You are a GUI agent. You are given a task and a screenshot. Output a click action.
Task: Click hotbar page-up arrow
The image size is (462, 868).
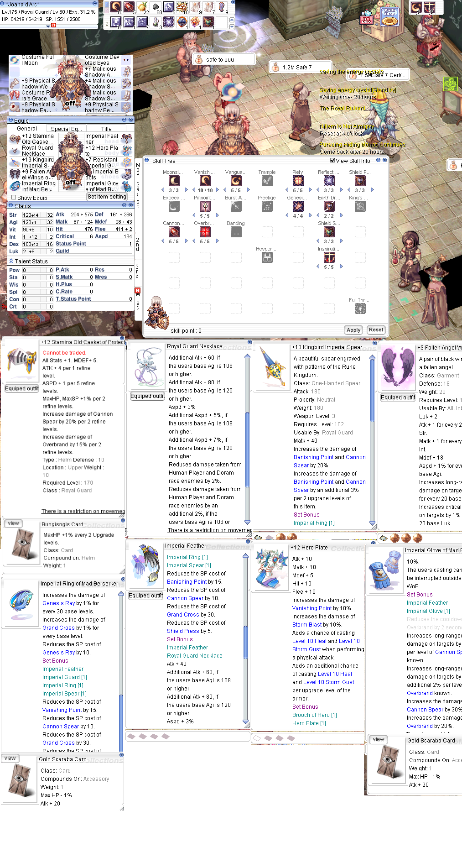(x=232, y=20)
